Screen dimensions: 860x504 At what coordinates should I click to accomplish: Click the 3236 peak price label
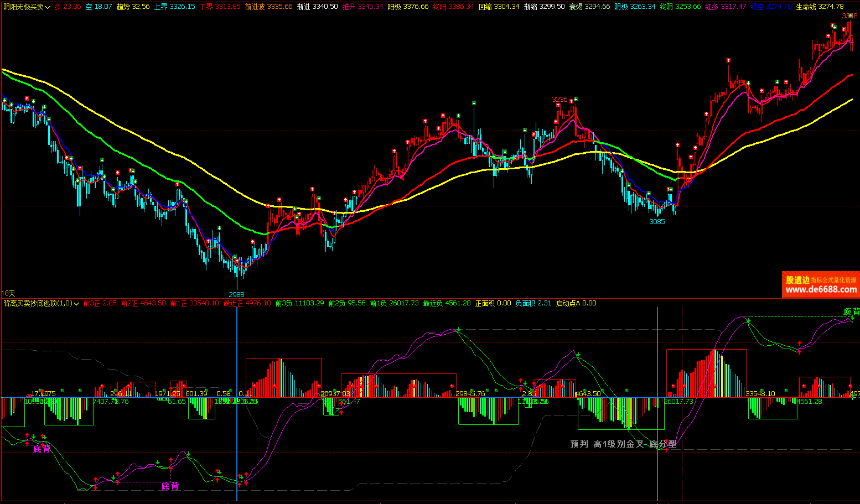559,100
